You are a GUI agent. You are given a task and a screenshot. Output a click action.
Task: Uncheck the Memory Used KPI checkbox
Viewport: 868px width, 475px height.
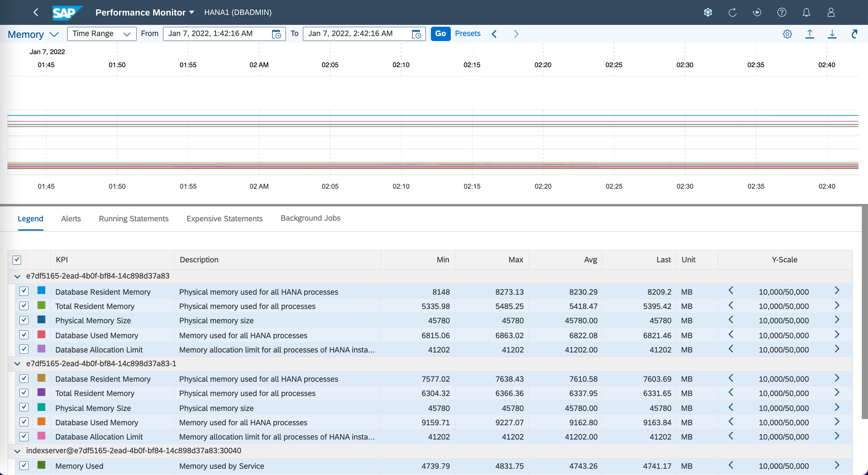[x=24, y=465]
